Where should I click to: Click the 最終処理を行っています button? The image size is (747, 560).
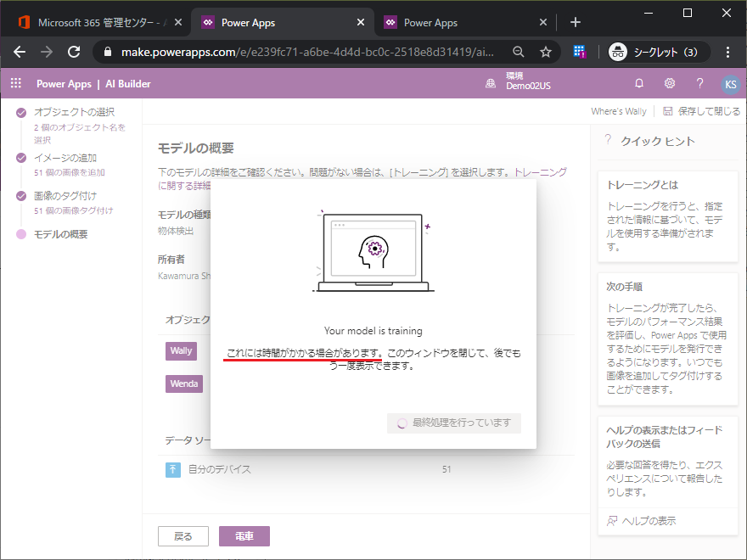pos(454,423)
